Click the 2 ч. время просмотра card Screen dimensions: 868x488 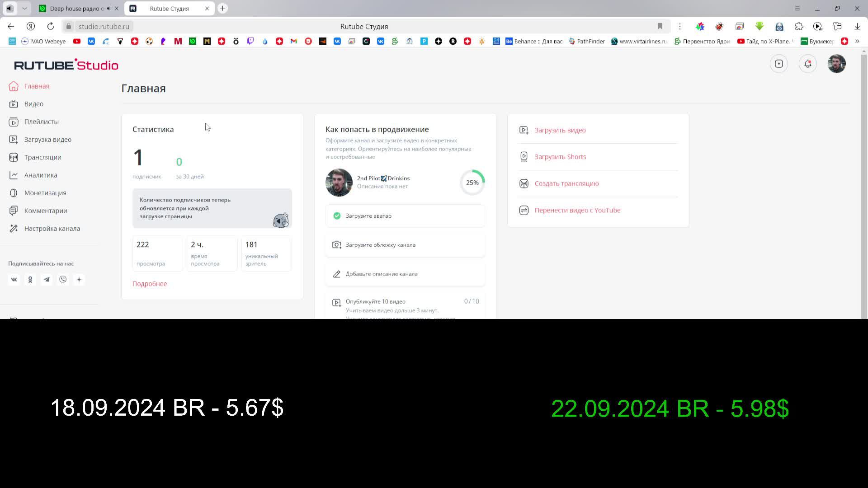[212, 253]
